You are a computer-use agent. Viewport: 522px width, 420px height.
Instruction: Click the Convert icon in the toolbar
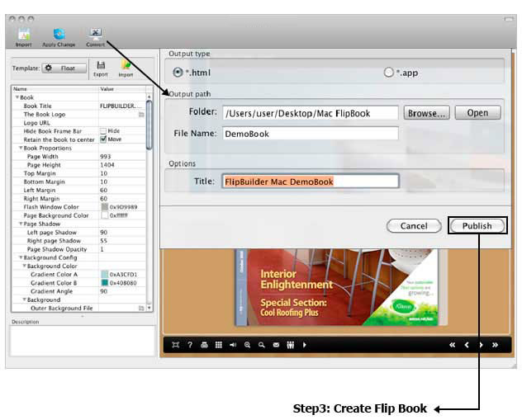(96, 35)
